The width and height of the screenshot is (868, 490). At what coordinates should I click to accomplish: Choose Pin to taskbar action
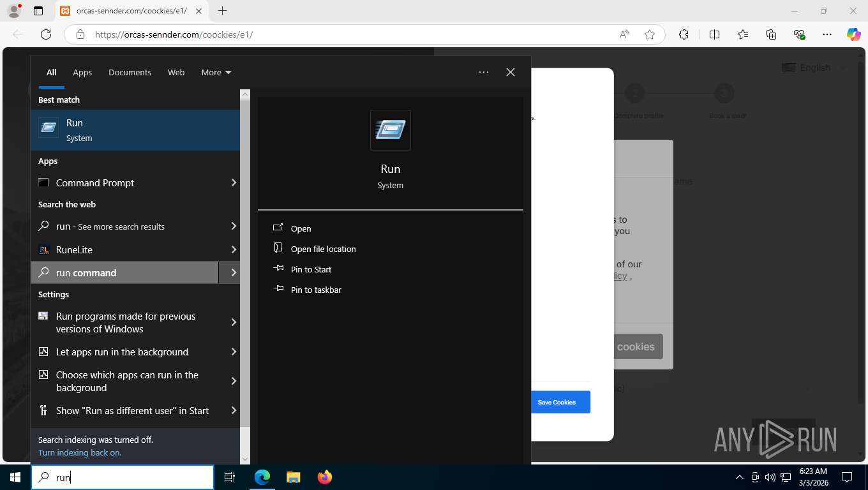coord(316,290)
